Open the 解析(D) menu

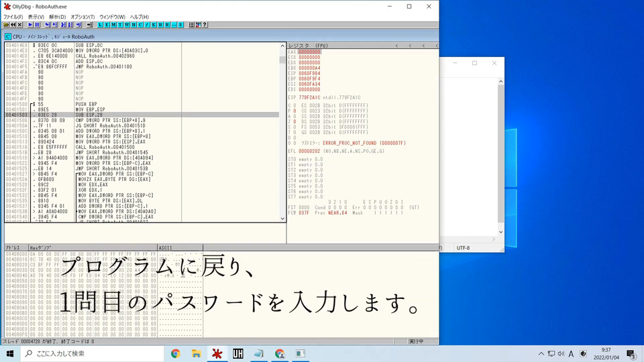click(57, 17)
